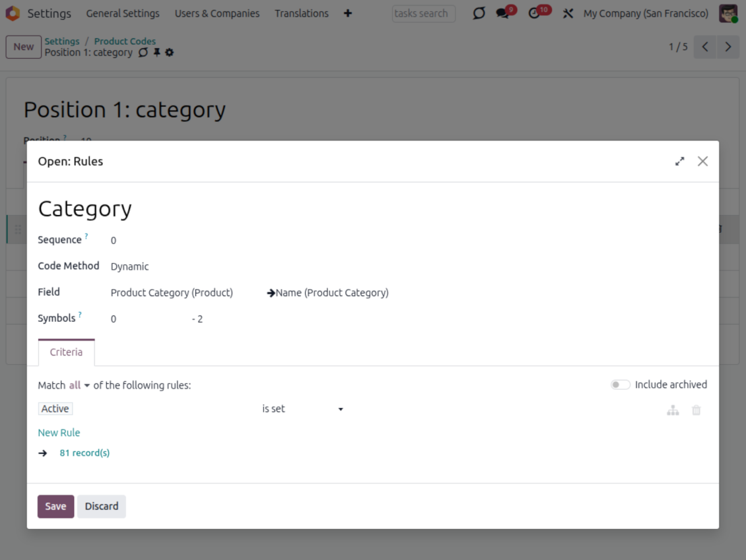Add a new branch to Active rule
746x560 pixels.
672,410
